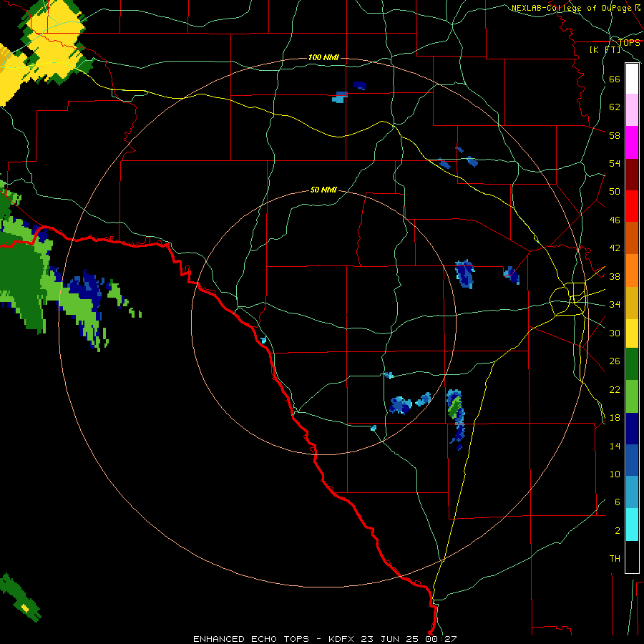Click the [K FT] units label
This screenshot has width=644, height=644.
tap(605, 49)
